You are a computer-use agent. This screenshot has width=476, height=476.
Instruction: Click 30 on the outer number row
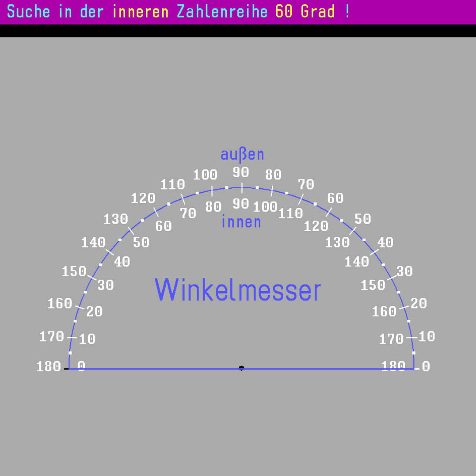(x=404, y=271)
